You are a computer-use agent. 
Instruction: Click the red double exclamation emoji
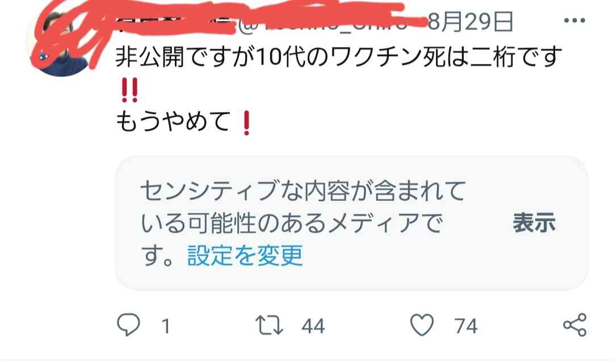point(129,90)
